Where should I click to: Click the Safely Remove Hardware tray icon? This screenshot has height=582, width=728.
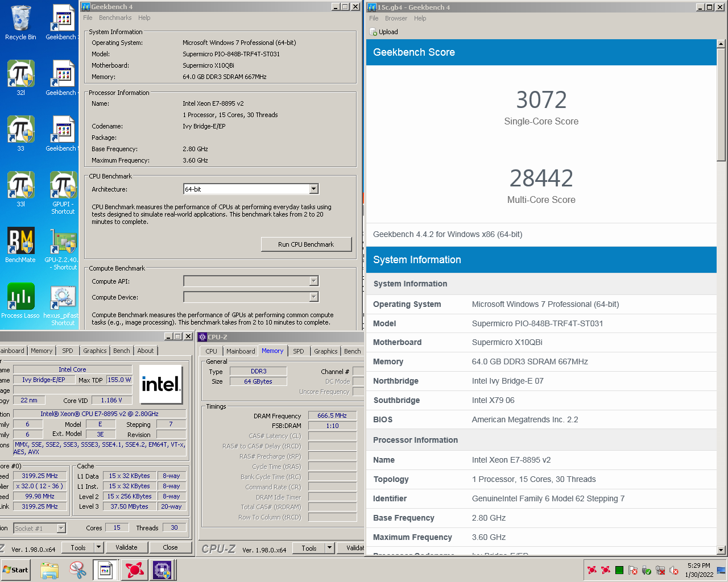(647, 570)
